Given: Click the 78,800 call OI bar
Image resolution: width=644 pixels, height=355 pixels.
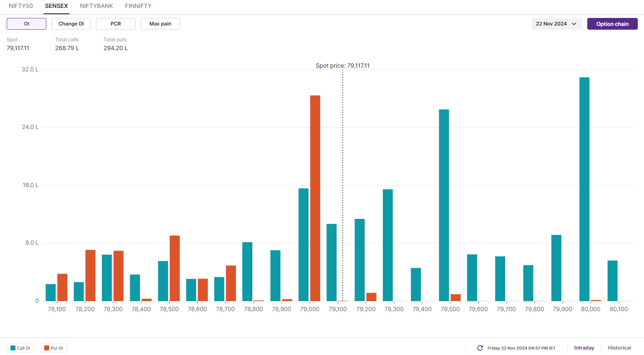Looking at the screenshot, I should click(x=247, y=271).
